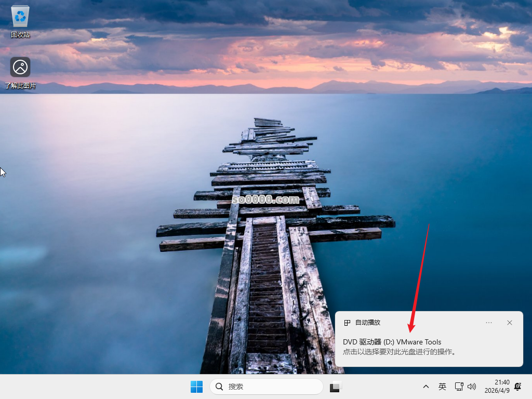532x399 pixels.
Task: Click inside the taskbar 搜索 search field
Action: 266,387
